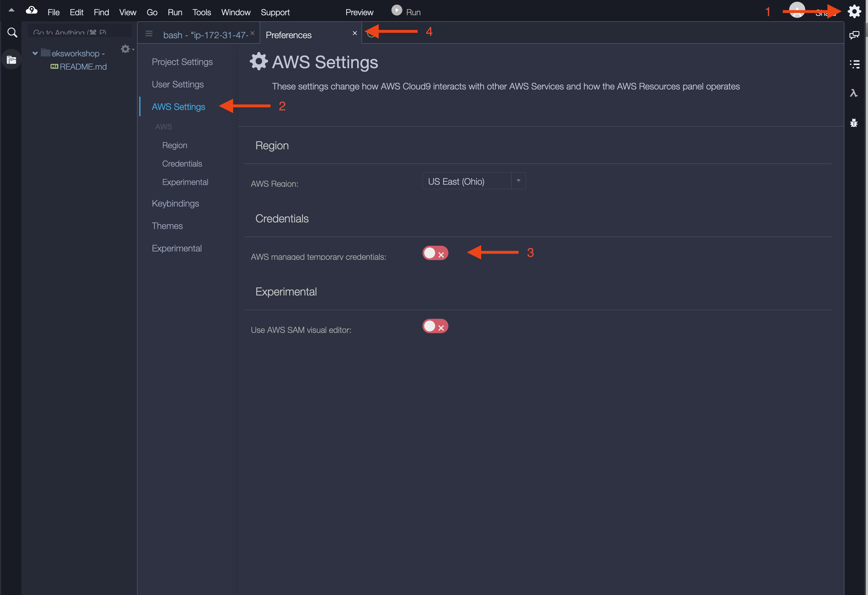Click the gear icon beside the eksworkshop tree
Image resolution: width=868 pixels, height=595 pixels.
coord(125,49)
